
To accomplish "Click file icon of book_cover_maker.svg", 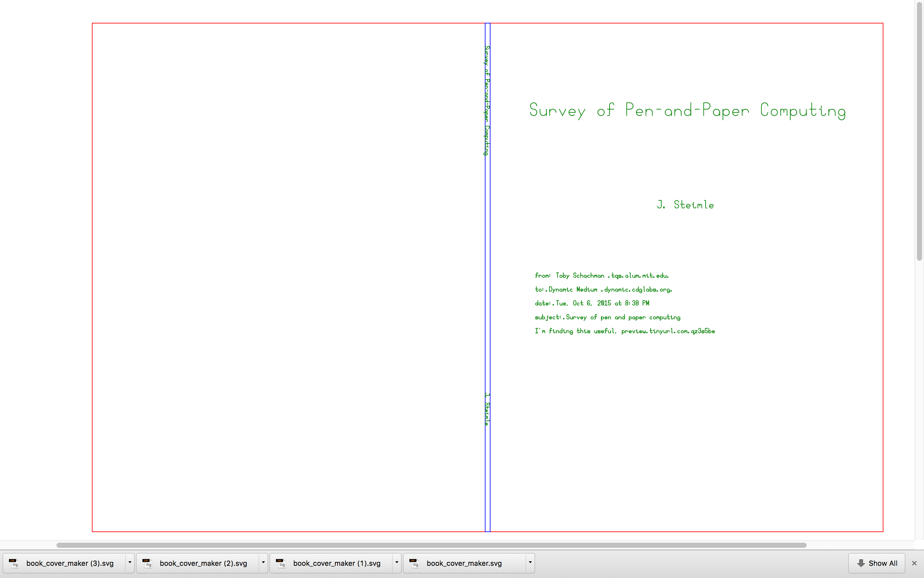I will (x=414, y=563).
